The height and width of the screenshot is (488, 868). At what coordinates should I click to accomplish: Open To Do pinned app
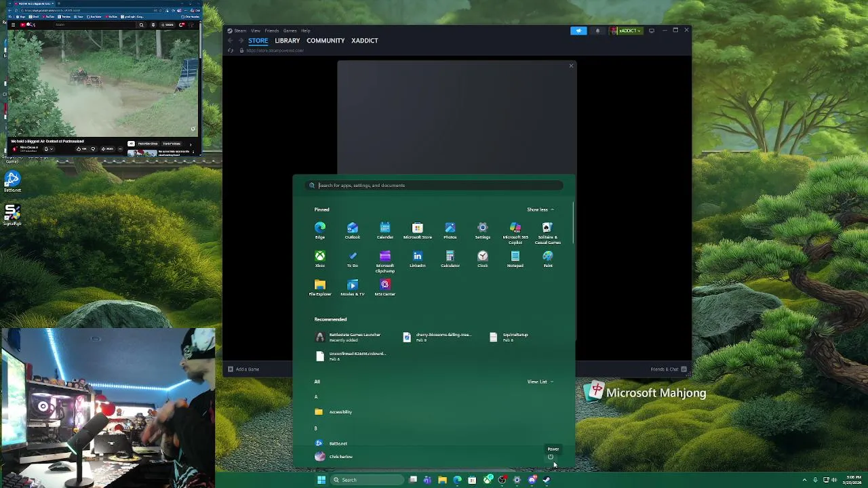[352, 259]
